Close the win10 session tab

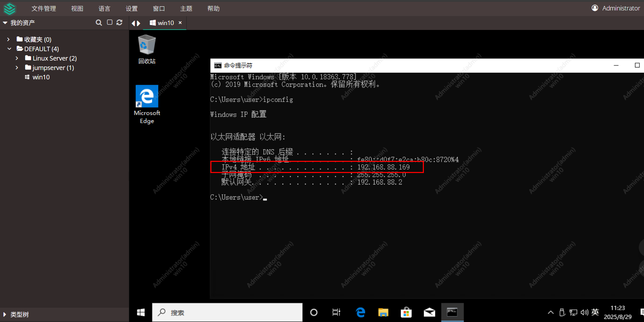(x=180, y=23)
